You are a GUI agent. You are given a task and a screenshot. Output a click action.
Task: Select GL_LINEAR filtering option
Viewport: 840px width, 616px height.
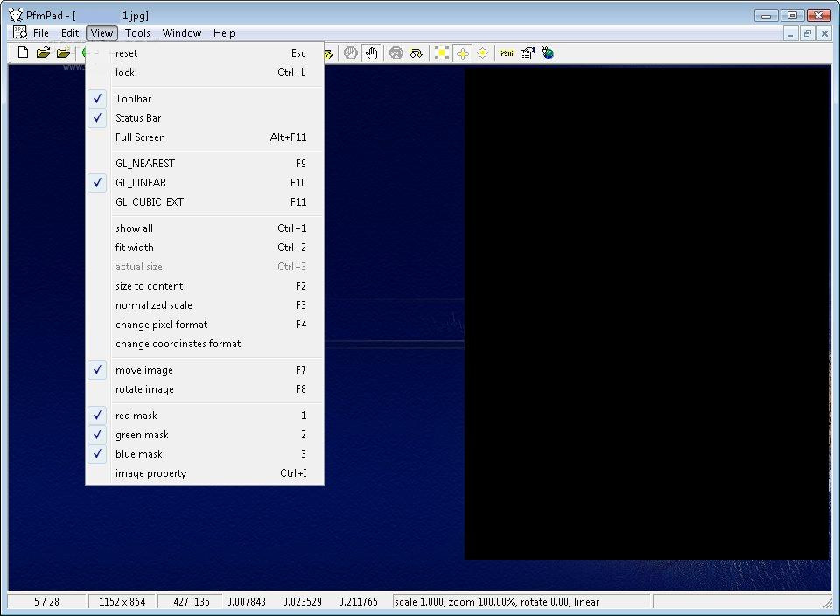[205, 183]
